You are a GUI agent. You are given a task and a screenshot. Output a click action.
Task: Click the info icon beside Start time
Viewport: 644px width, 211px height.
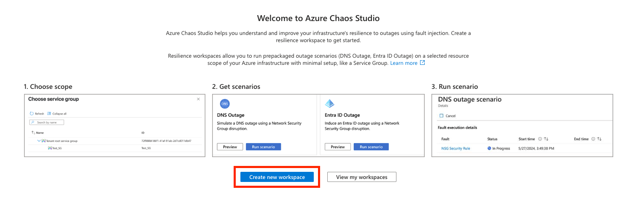click(540, 139)
